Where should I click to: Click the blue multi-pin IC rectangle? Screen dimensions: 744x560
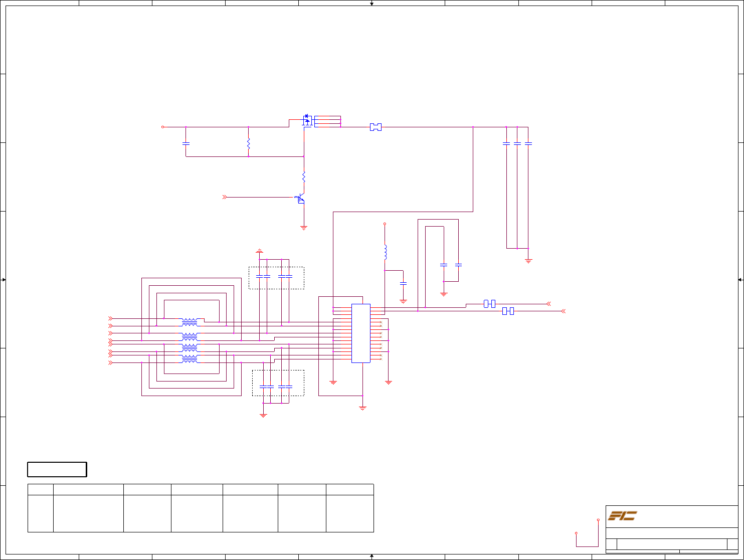click(361, 333)
